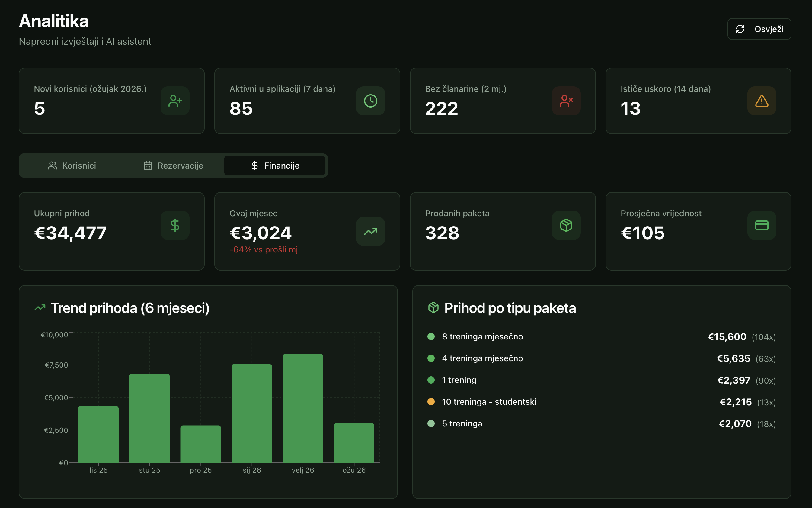Open the Rezervacije tab
The height and width of the screenshot is (508, 812).
(173, 166)
